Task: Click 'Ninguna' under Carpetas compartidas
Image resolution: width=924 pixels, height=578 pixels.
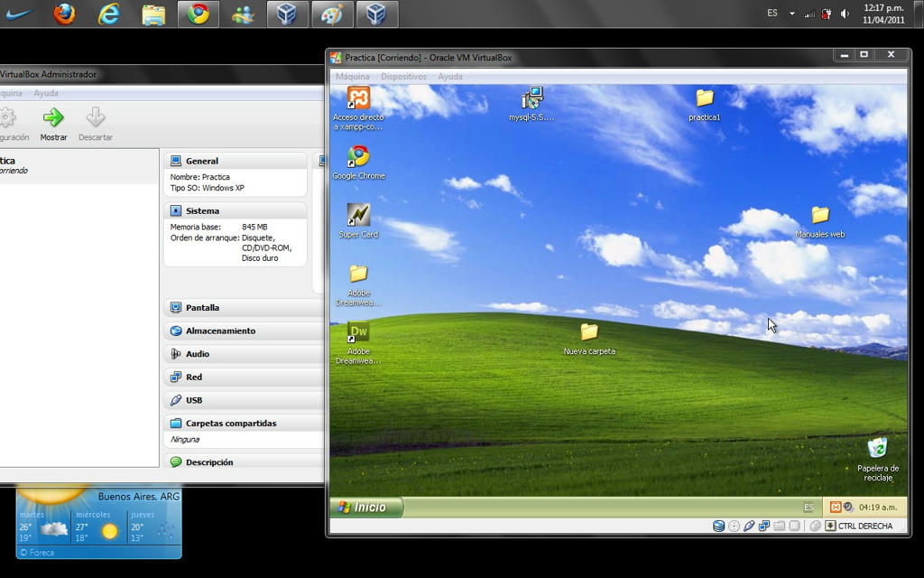Action: [185, 440]
